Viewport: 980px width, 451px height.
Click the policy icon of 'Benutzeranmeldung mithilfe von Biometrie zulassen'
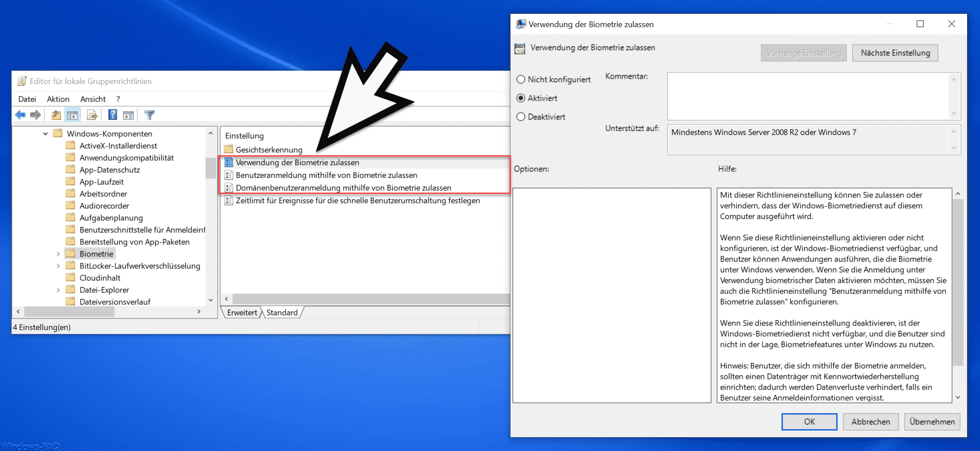pyautogui.click(x=229, y=175)
